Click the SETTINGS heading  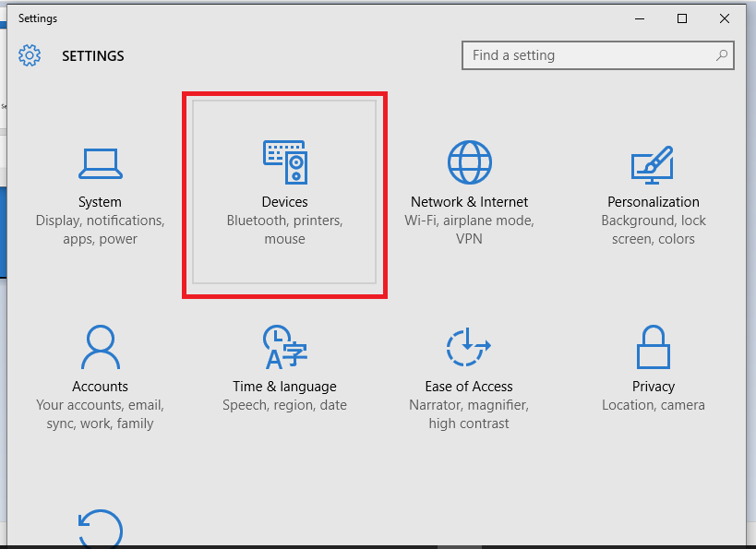pos(93,56)
